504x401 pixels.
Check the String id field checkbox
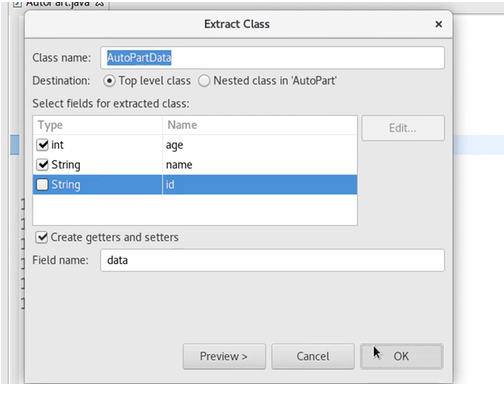click(42, 184)
